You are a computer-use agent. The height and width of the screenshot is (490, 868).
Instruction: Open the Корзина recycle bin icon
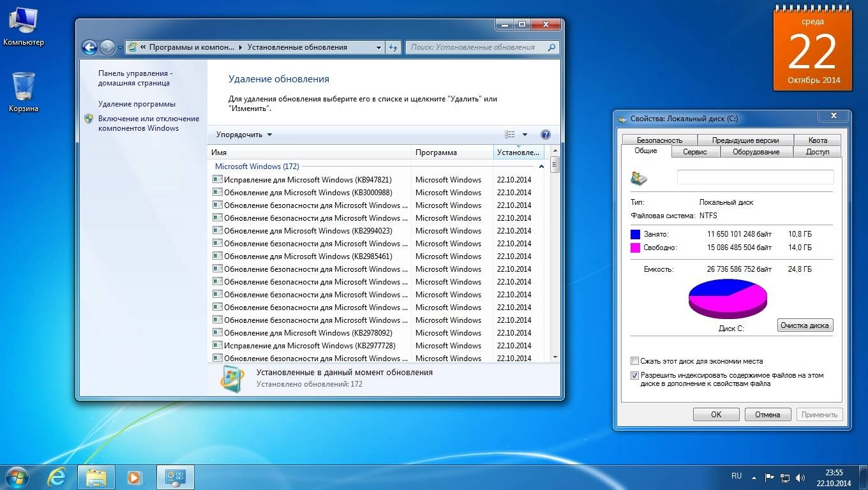pyautogui.click(x=24, y=92)
